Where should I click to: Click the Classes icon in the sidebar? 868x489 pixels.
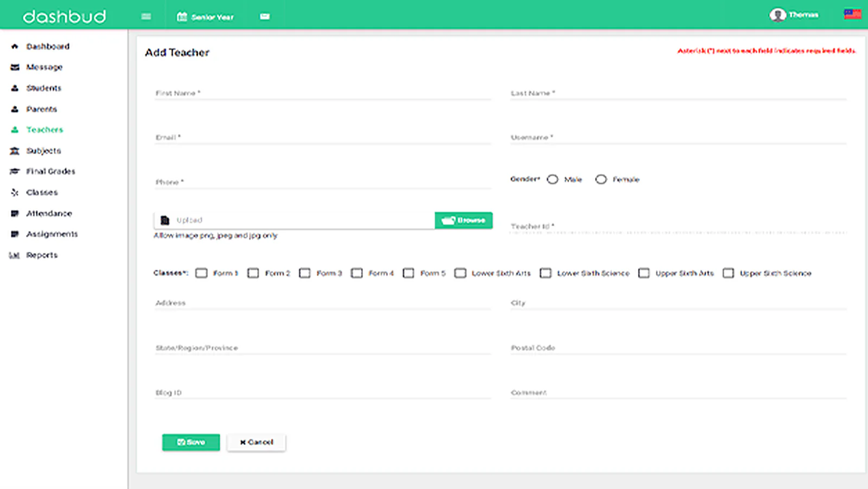pyautogui.click(x=15, y=192)
